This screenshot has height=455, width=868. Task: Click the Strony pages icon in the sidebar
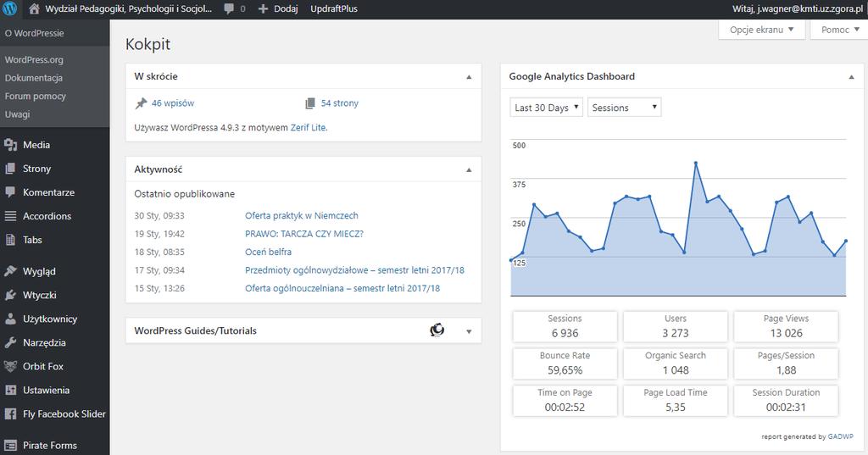click(10, 169)
